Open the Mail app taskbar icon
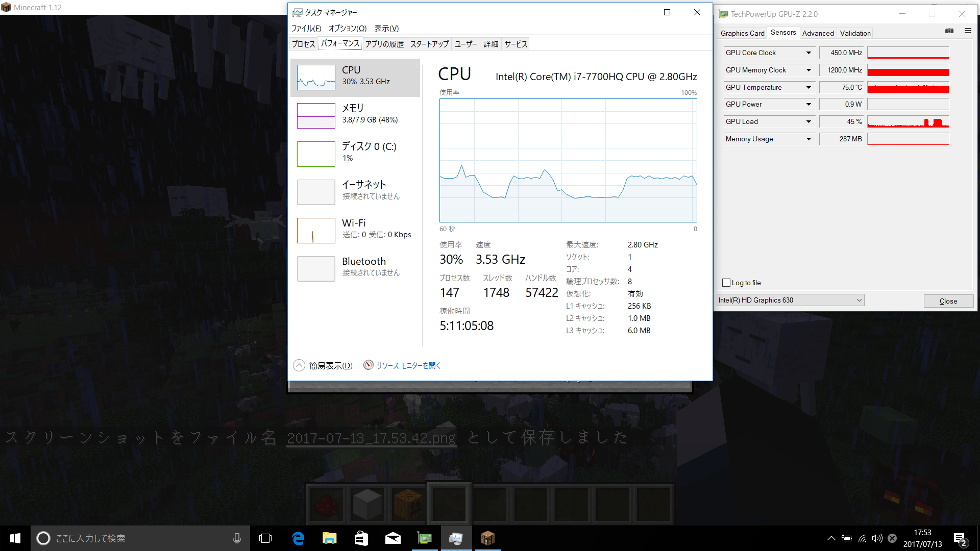This screenshot has height=551, width=980. 393,538
